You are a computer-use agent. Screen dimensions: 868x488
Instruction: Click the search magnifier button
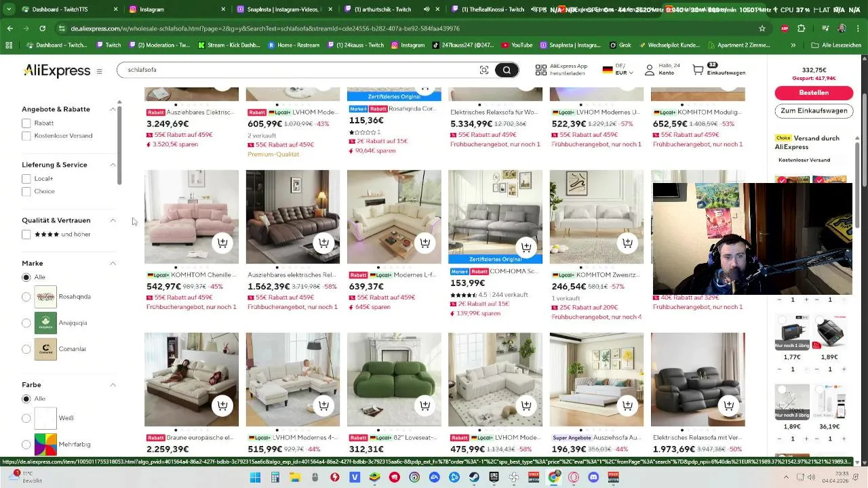[x=507, y=70]
